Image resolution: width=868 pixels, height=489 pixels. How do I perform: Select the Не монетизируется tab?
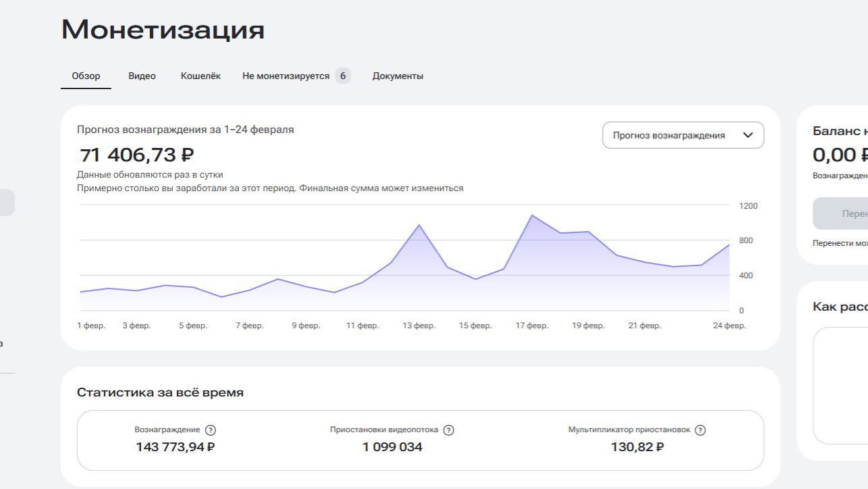(x=286, y=76)
